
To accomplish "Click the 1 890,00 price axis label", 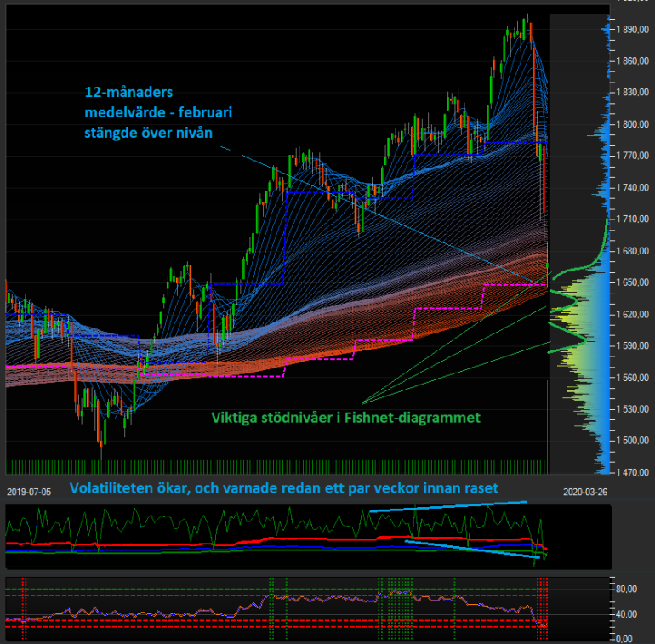I will [x=632, y=29].
